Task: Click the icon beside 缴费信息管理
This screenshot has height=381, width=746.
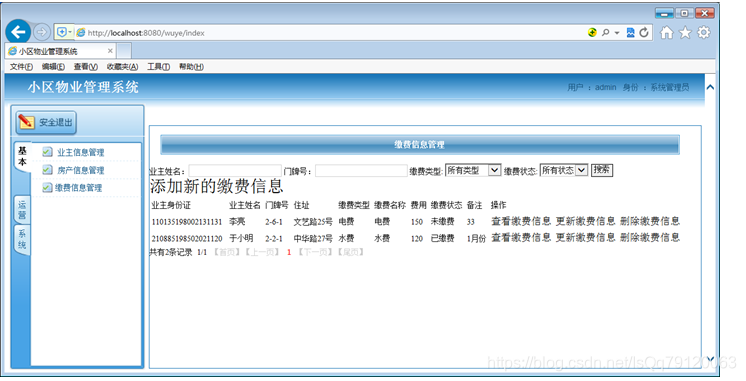Action: 47,187
